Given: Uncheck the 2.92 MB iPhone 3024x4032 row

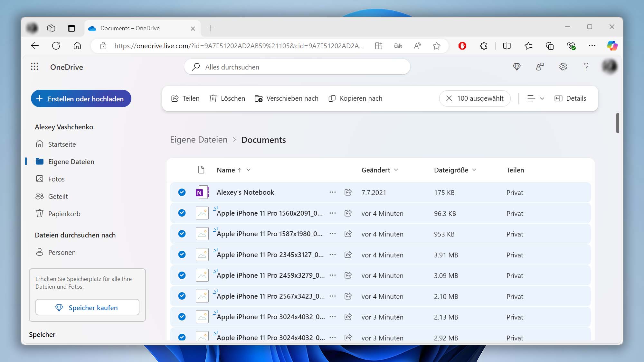Looking at the screenshot, I should coord(182,337).
